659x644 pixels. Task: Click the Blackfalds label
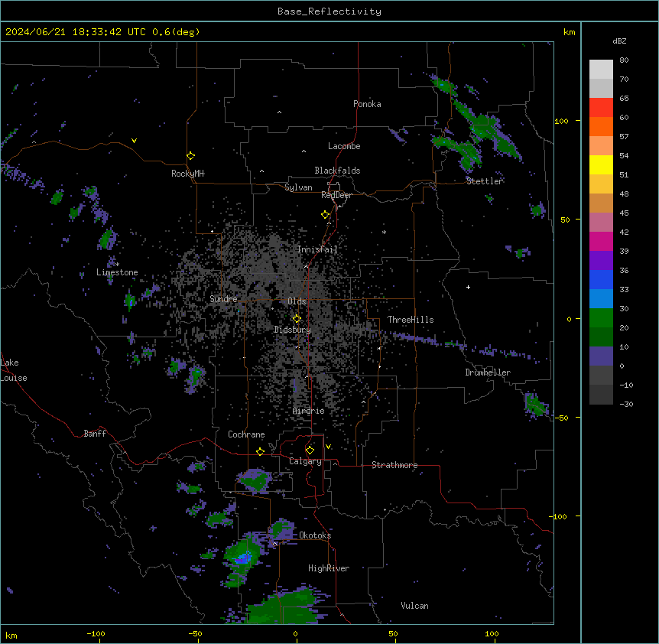(x=337, y=171)
